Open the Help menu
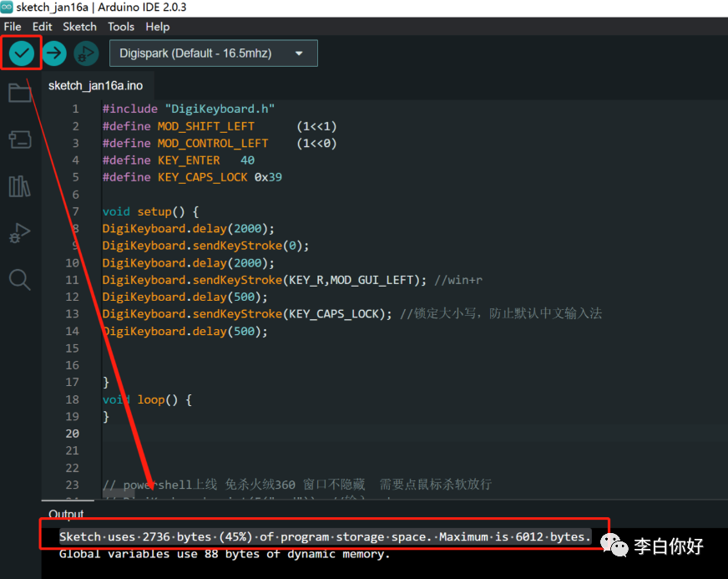The image size is (728, 579). [x=158, y=27]
